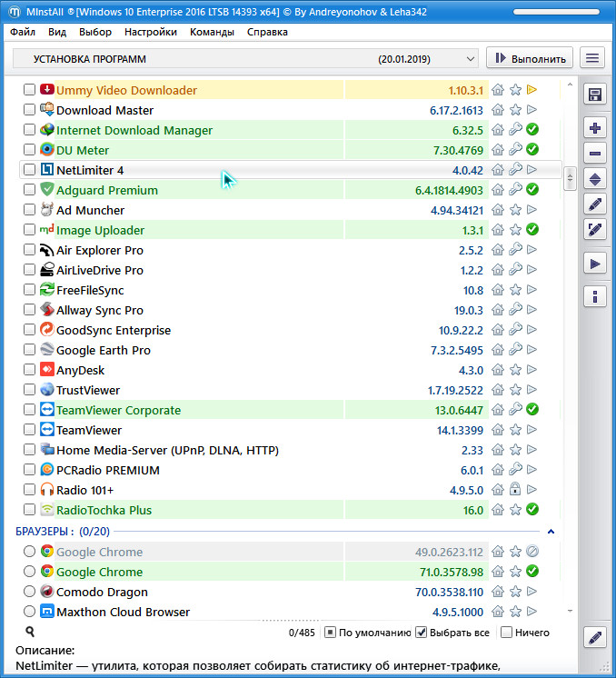Select Maxthon Cloud Browser radio button
Screen dimensions: 616x678
pyautogui.click(x=29, y=612)
